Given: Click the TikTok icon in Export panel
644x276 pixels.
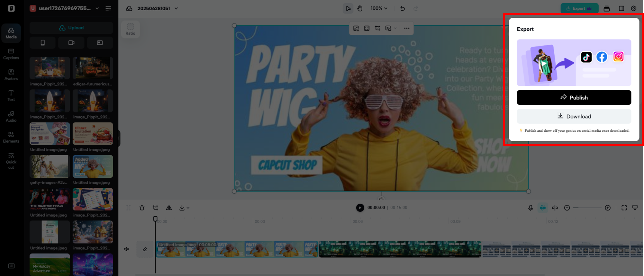Looking at the screenshot, I should [x=586, y=57].
